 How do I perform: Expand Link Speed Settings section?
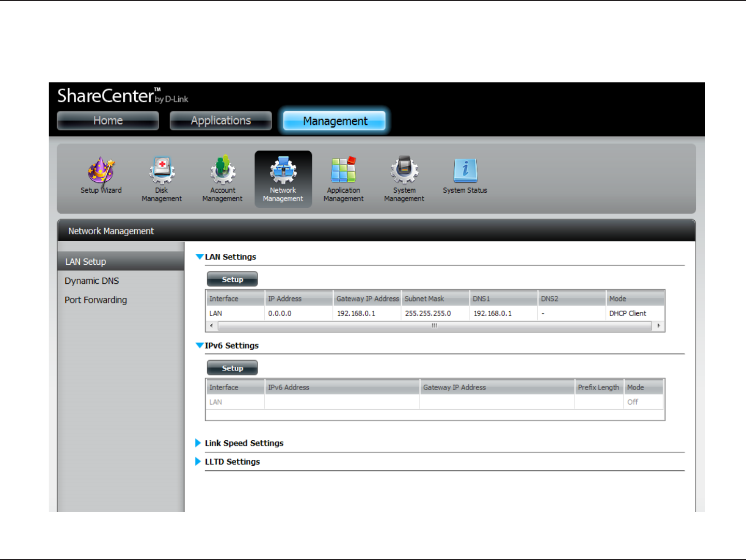(x=198, y=443)
